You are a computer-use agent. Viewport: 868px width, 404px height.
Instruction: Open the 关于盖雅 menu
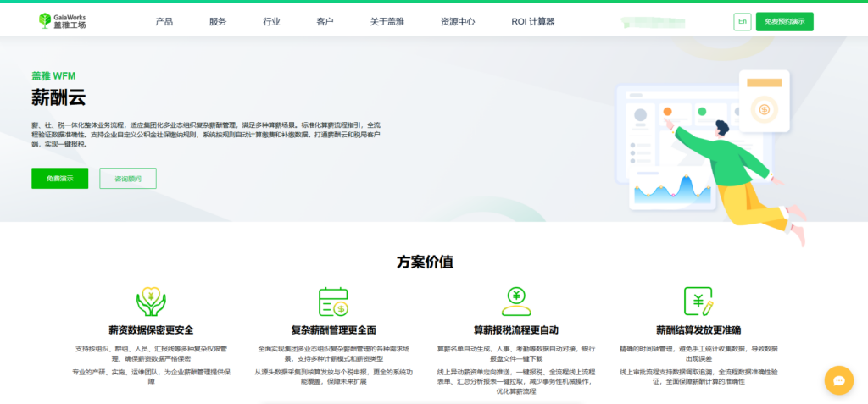point(387,21)
